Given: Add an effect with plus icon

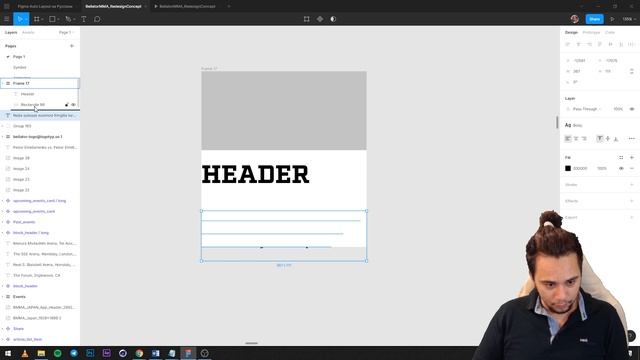Looking at the screenshot, I should (632, 201).
